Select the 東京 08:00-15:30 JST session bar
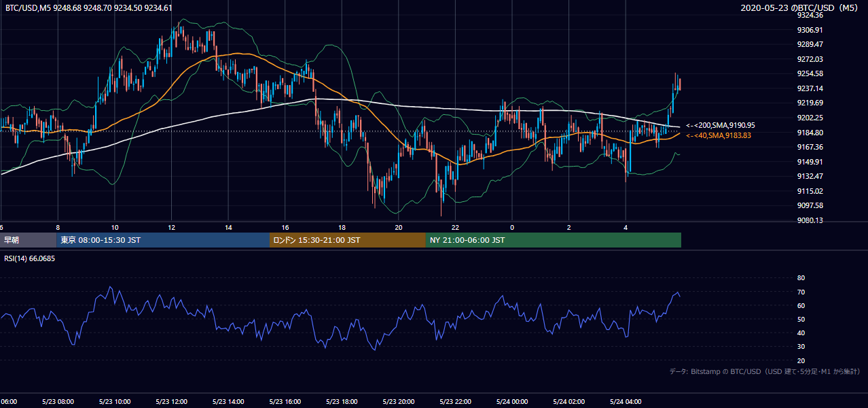Image resolution: width=868 pixels, height=408 pixels. 163,240
